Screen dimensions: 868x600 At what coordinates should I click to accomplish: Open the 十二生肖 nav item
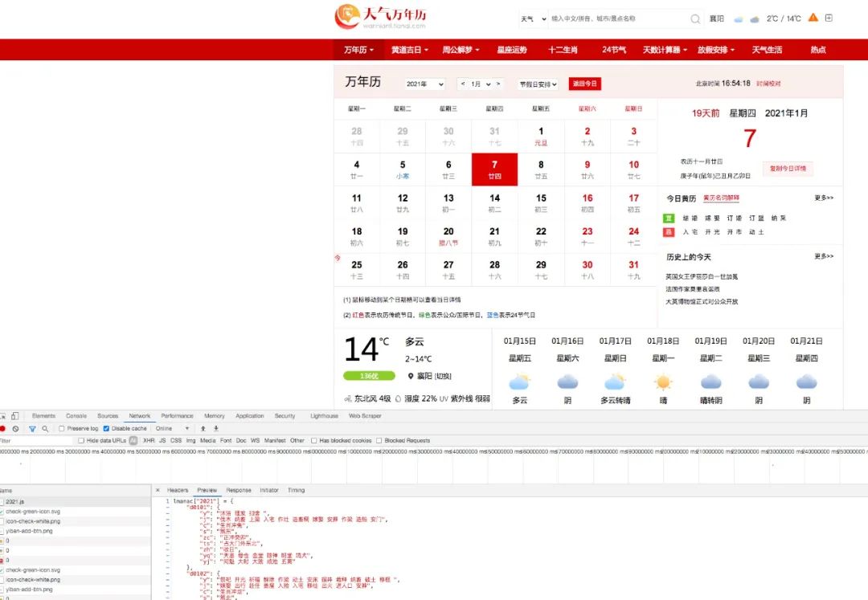click(x=563, y=50)
